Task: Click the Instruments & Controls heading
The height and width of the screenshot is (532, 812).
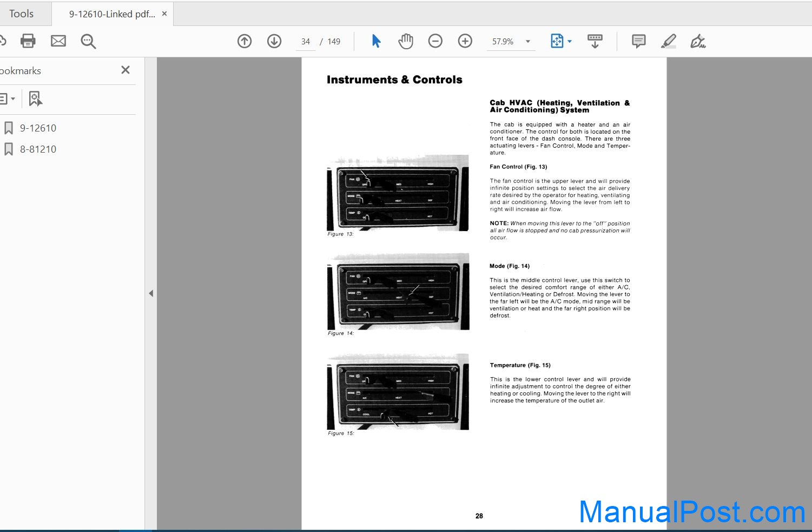Action: point(394,80)
